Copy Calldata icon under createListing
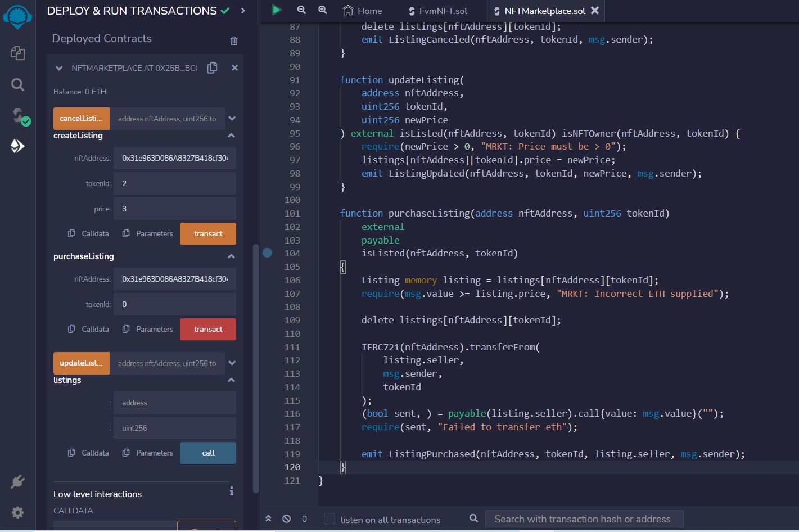799x532 pixels. [71, 233]
